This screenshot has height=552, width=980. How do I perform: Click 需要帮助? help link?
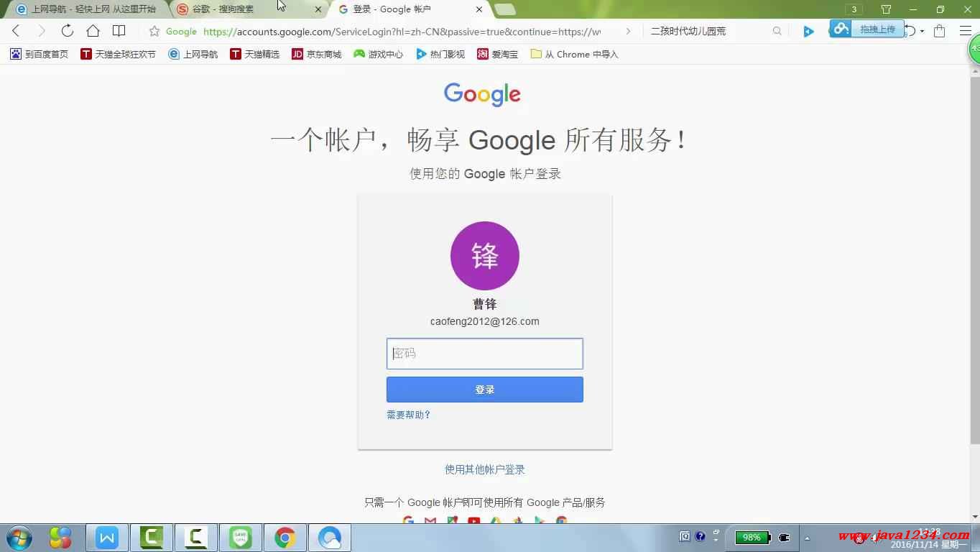pos(408,415)
